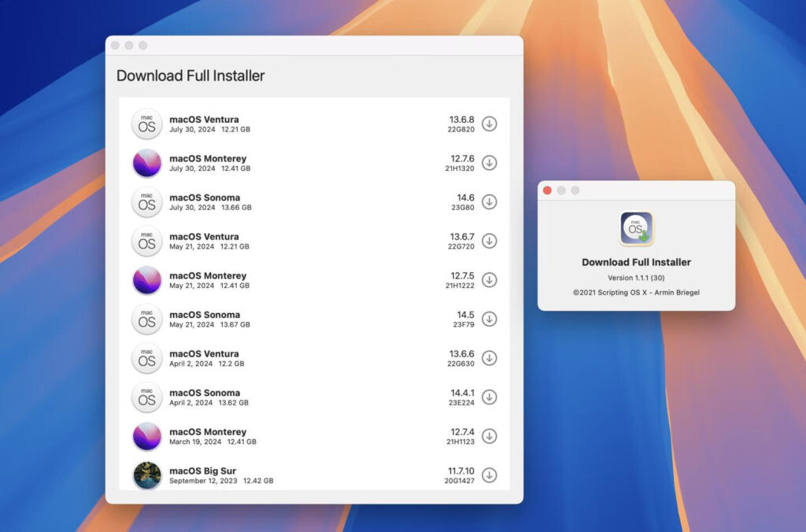Click the copyright Armin Briegel text

(636, 292)
